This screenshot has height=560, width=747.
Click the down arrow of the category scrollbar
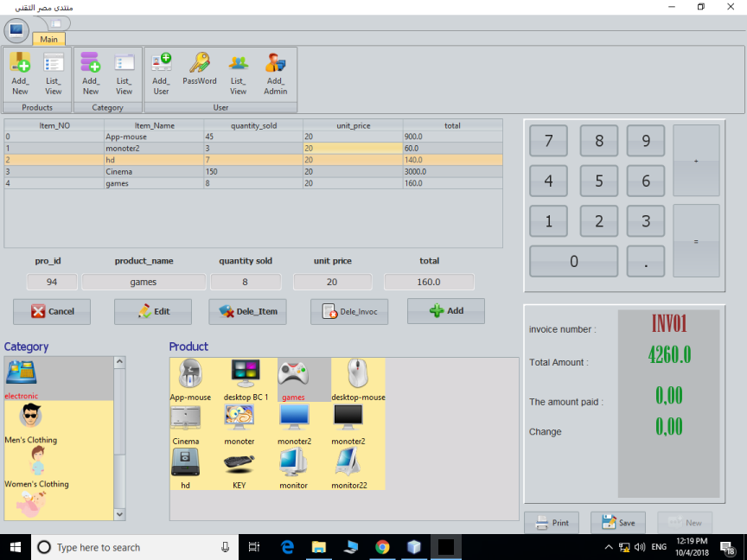point(119,514)
